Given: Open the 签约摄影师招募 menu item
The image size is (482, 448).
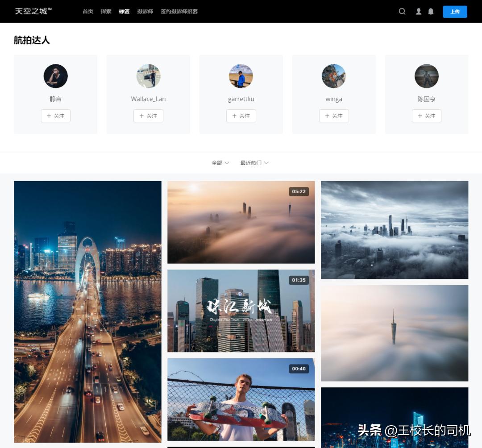Looking at the screenshot, I should pos(179,11).
